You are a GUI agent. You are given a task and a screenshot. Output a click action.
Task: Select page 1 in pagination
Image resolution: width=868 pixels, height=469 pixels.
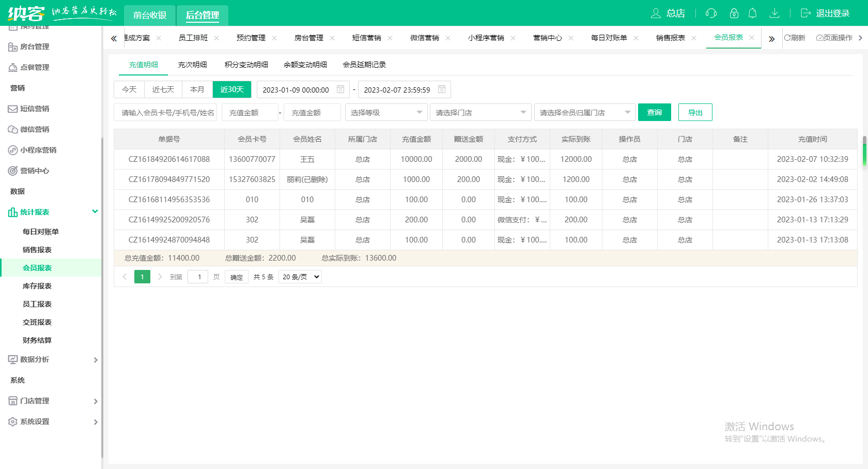(142, 277)
